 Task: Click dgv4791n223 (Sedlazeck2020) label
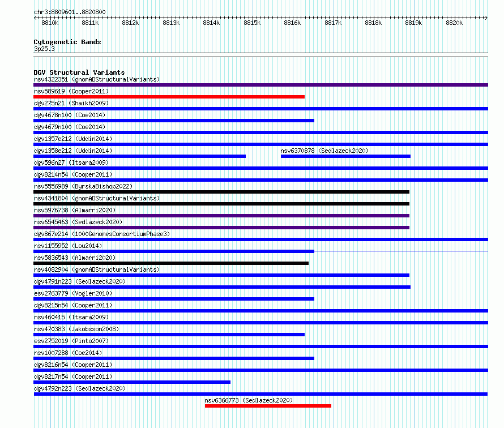(80, 281)
